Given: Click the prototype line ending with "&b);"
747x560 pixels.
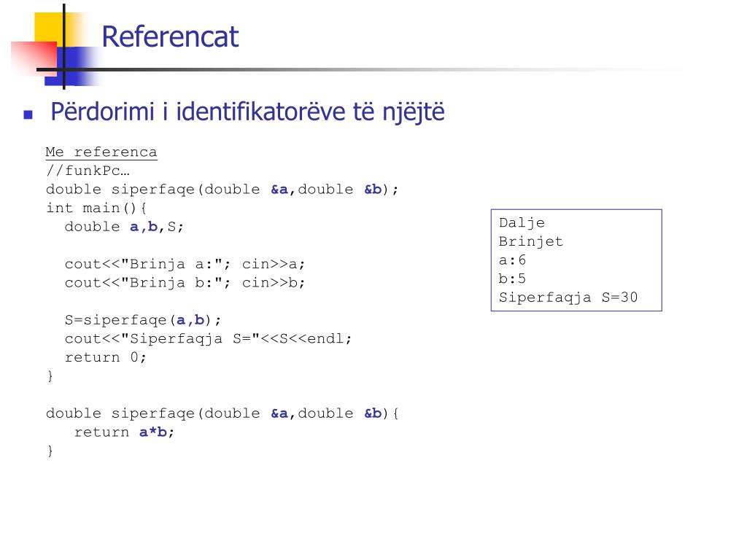Looking at the screenshot, I should [222, 190].
